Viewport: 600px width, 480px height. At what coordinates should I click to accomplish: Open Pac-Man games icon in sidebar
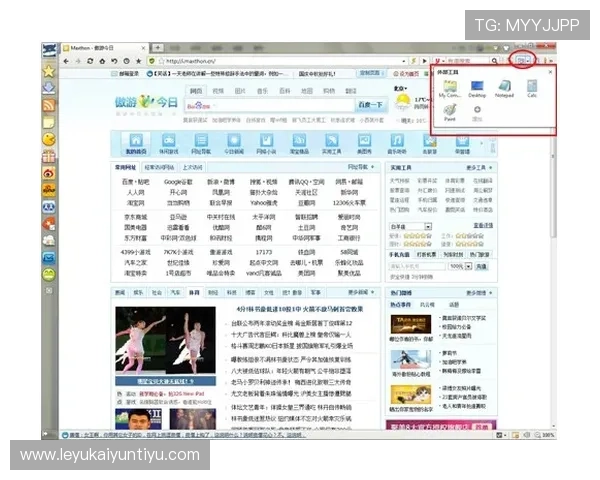coord(49,139)
